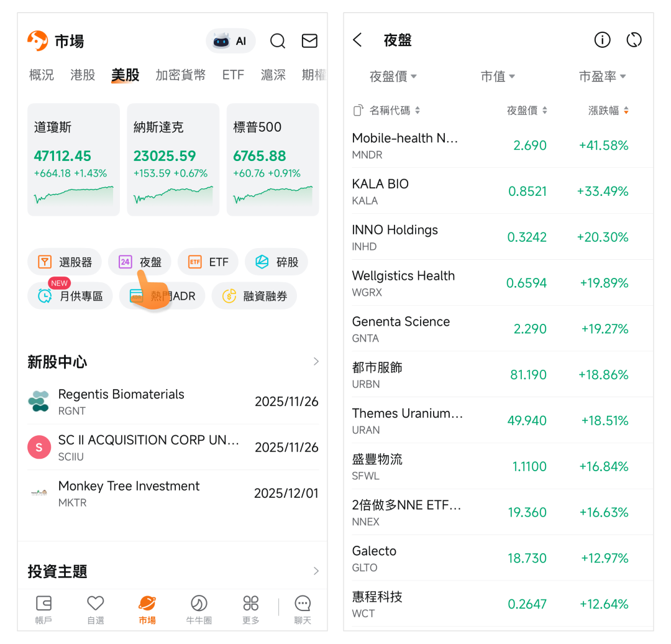
Task: Tap the search magnifier icon
Action: 278,41
